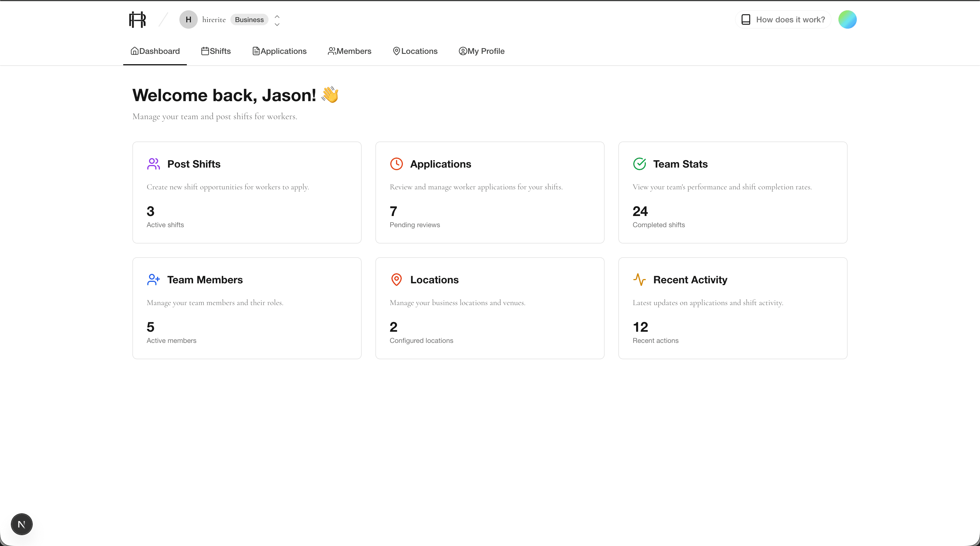Click the How does it work? button
This screenshot has width=980, height=546.
783,20
